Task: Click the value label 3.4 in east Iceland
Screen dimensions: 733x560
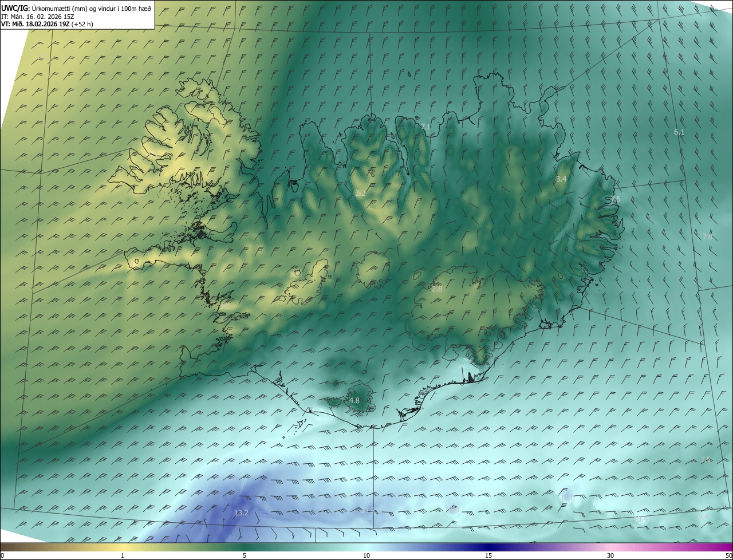Action: pyautogui.click(x=561, y=179)
